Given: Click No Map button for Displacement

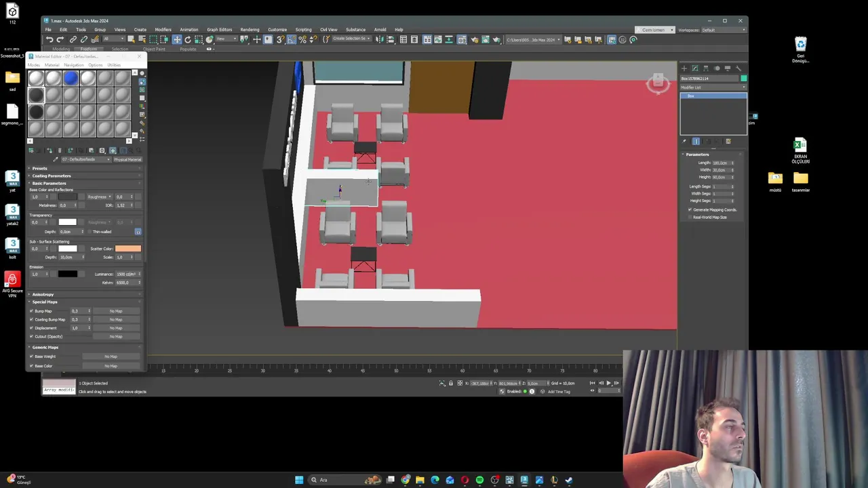Looking at the screenshot, I should [116, 328].
